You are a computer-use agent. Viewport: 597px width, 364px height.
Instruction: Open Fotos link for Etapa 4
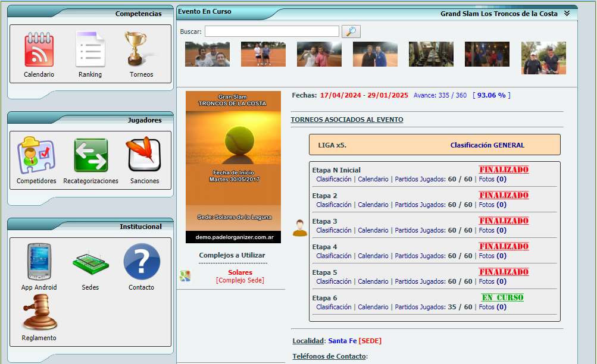click(486, 256)
